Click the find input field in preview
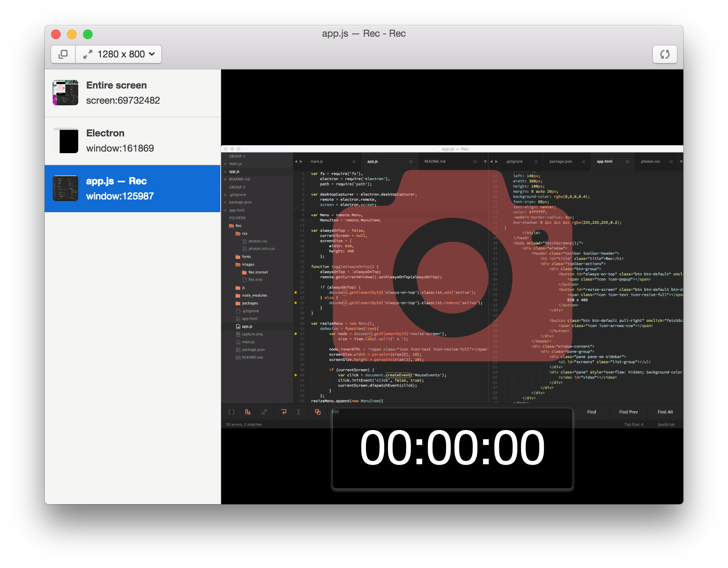 (451, 412)
